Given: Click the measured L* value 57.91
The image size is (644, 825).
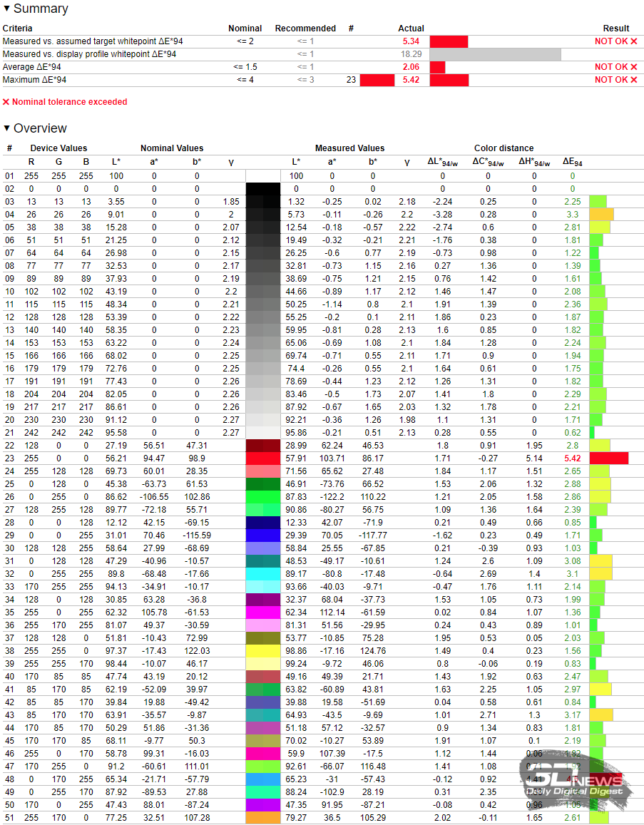Looking at the screenshot, I should (296, 458).
